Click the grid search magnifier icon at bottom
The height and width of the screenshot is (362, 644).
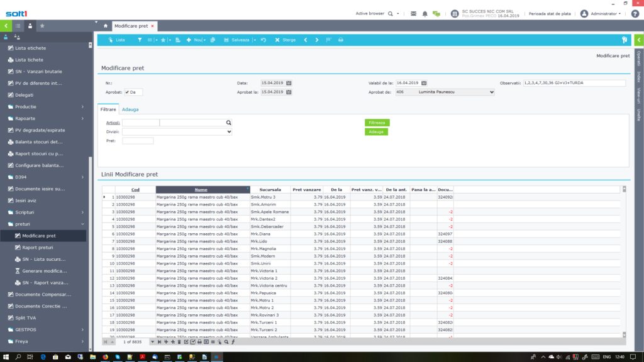click(226, 341)
